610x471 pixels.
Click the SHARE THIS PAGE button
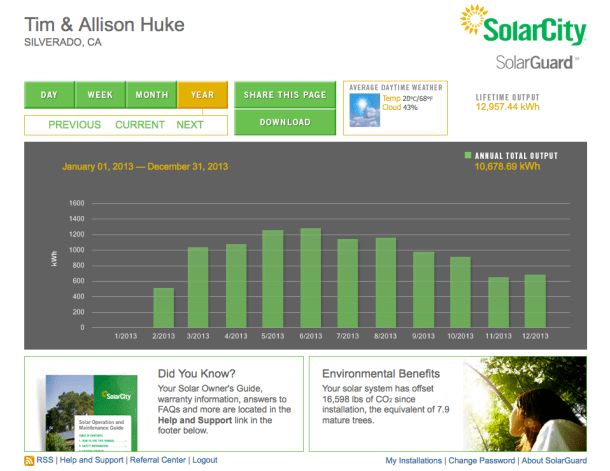pyautogui.click(x=285, y=95)
